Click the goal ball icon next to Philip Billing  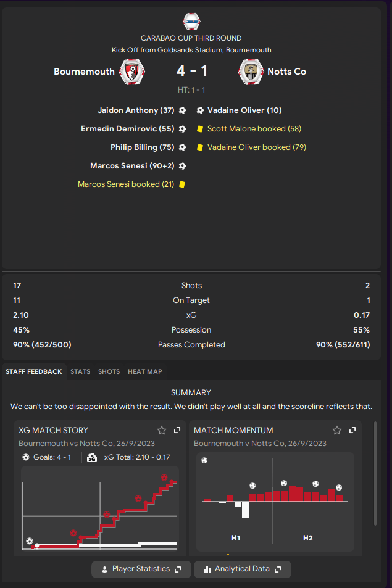pyautogui.click(x=182, y=147)
